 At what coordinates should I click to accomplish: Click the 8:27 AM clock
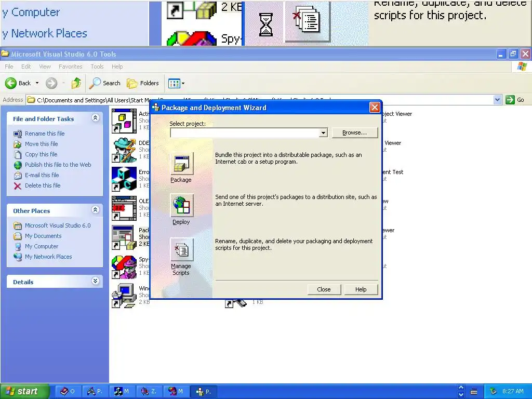pyautogui.click(x=513, y=392)
